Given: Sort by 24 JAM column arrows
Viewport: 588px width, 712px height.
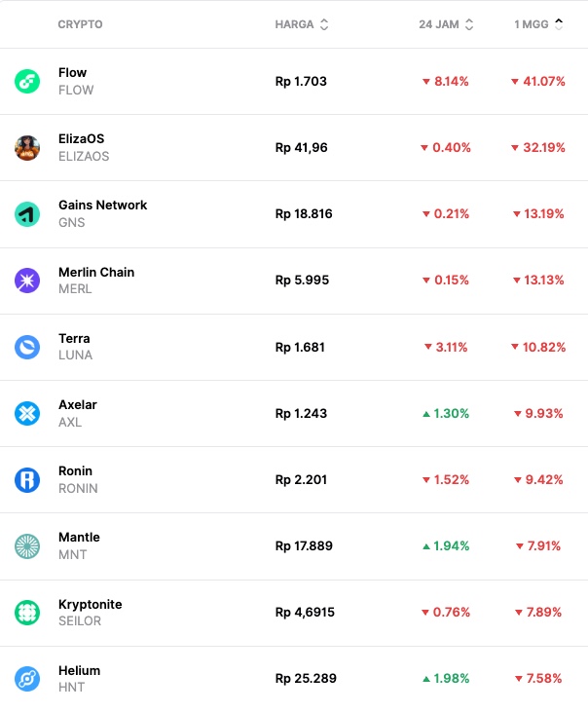Looking at the screenshot, I should tap(469, 24).
